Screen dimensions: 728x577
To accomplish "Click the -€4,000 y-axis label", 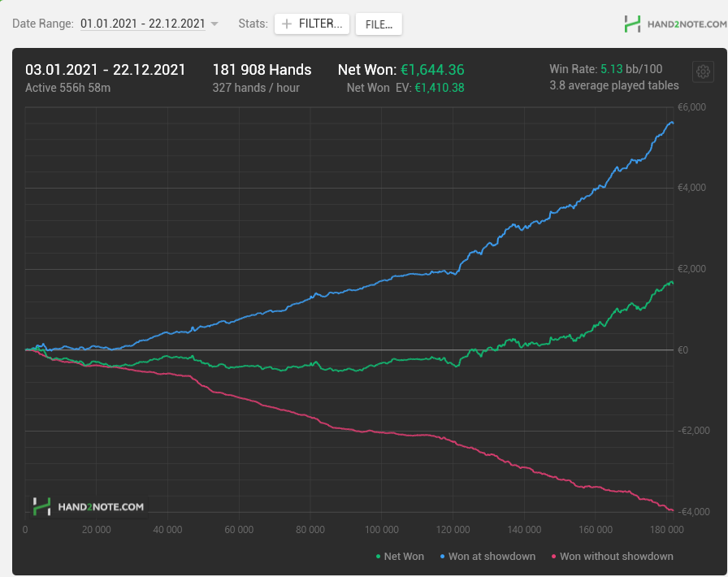I will 693,512.
